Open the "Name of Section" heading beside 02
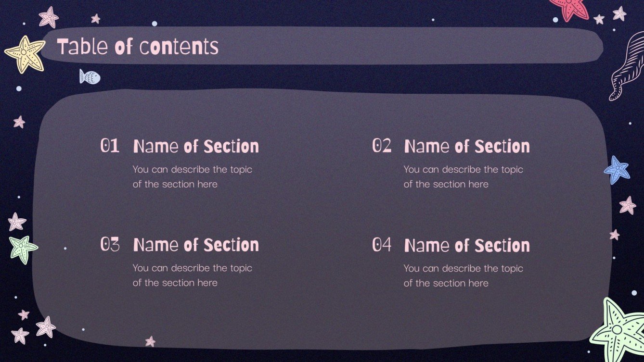This screenshot has height=362, width=644. (467, 147)
